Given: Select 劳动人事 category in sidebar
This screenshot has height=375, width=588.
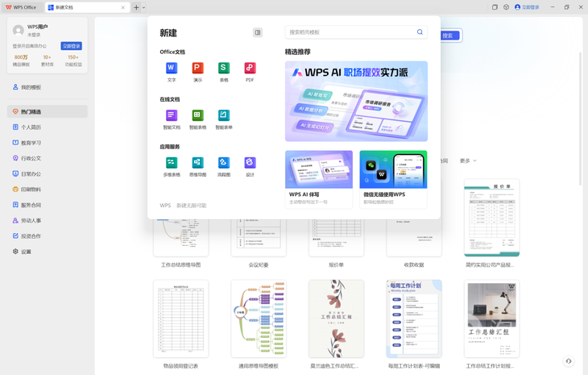Looking at the screenshot, I should click(x=48, y=221).
